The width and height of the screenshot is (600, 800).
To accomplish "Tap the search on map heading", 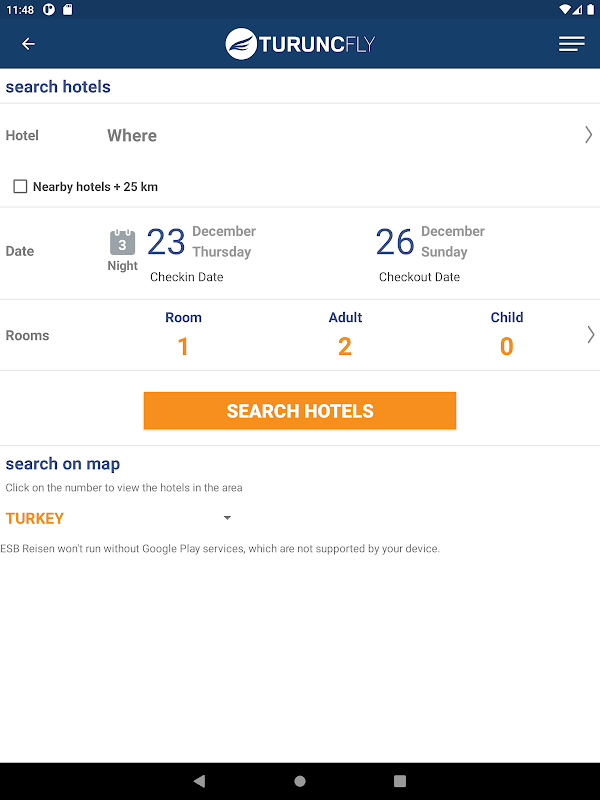I will [x=63, y=464].
